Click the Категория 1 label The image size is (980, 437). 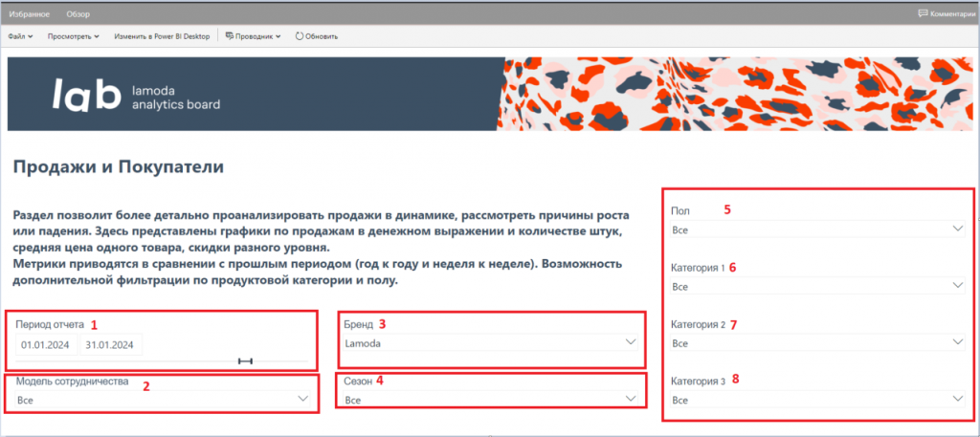(x=698, y=268)
